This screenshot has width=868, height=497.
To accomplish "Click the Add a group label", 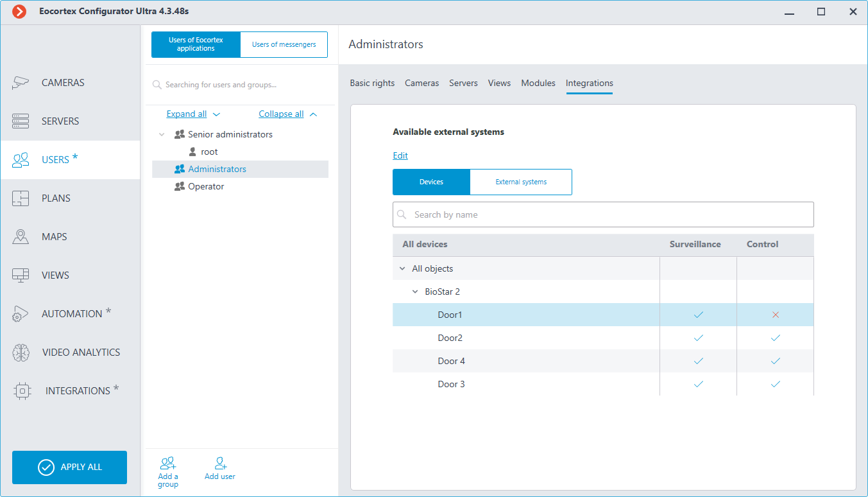I will point(168,480).
